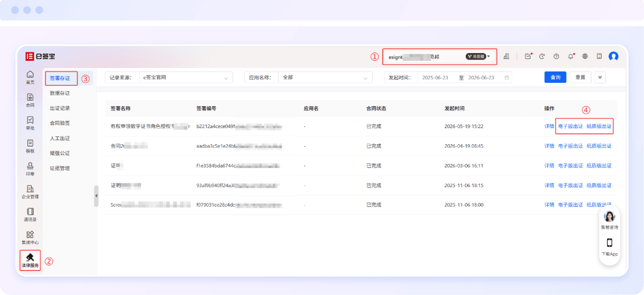Viewport: 644px width, 295px height.
Task: Click the clock history icon in header
Action: click(x=542, y=57)
